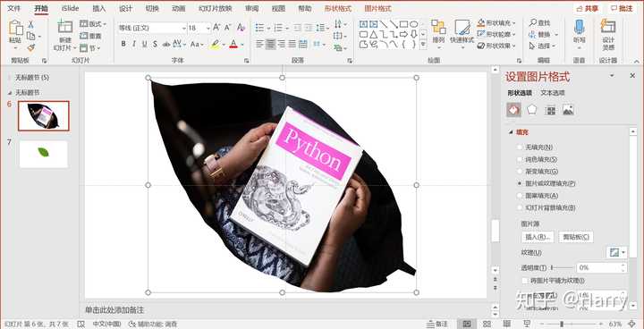The image size is (644, 329).
Task: Open the Layout (版式) dropdown
Action: pos(93,24)
